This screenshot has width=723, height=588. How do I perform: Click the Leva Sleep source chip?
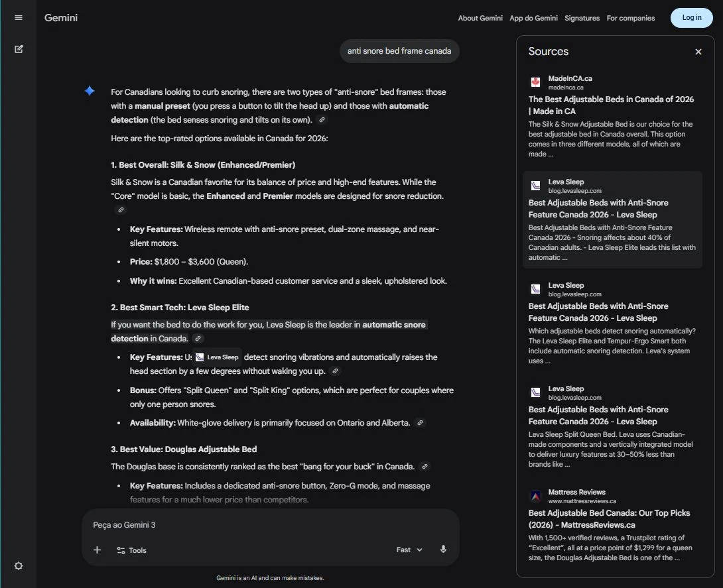click(217, 357)
